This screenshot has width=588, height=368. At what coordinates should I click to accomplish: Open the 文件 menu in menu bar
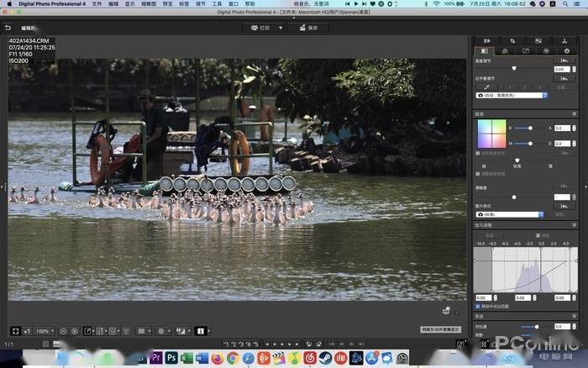click(97, 4)
